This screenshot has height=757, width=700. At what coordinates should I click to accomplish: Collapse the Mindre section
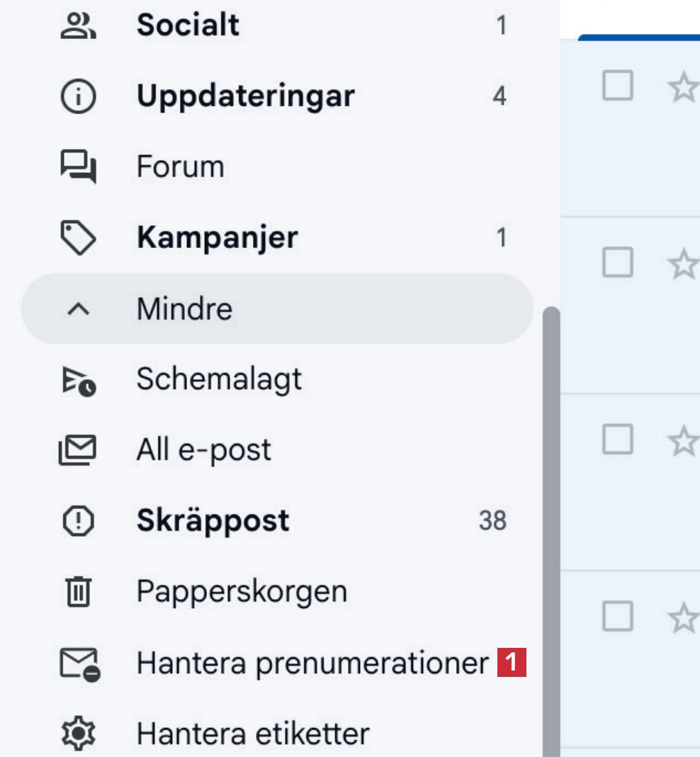pos(184,309)
